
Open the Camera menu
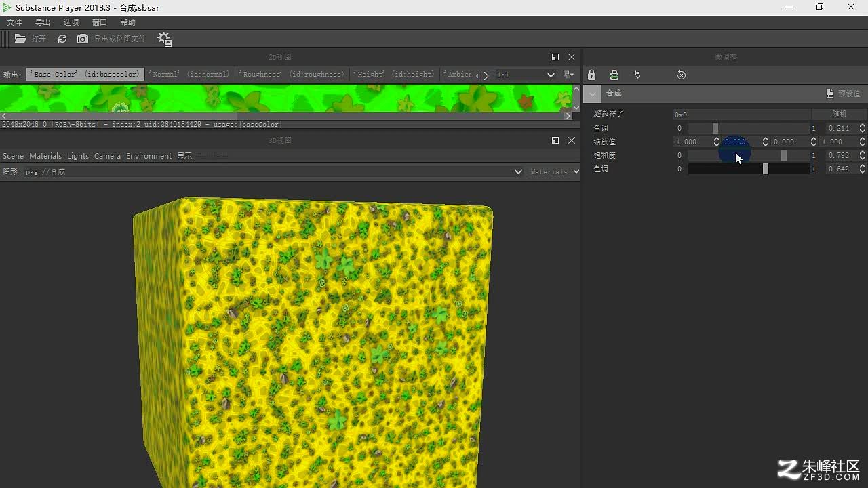click(x=107, y=156)
